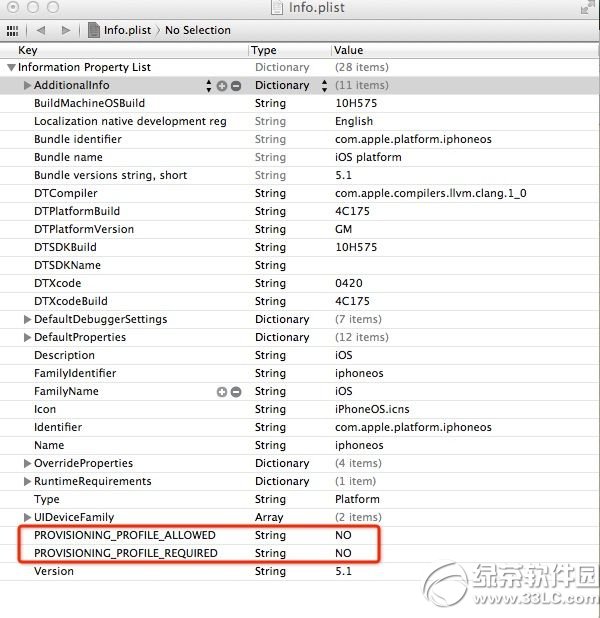This screenshot has height=618, width=600.
Task: Expand the RuntimeRequirements dictionary
Action: click(x=27, y=481)
